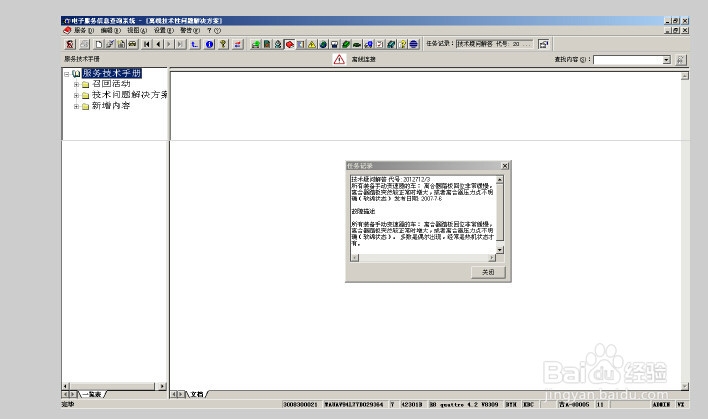Image resolution: width=708 pixels, height=419 pixels.
Task: Select the 新增内容 tree item
Action: (x=111, y=106)
